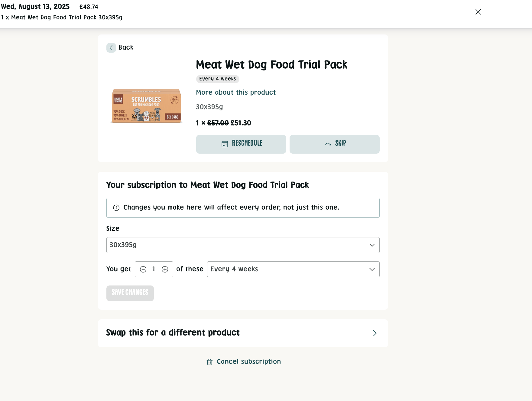Click the Reschedule calendar icon

(225, 144)
